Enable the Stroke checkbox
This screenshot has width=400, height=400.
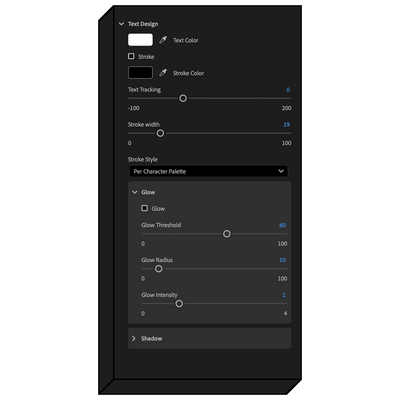click(131, 56)
